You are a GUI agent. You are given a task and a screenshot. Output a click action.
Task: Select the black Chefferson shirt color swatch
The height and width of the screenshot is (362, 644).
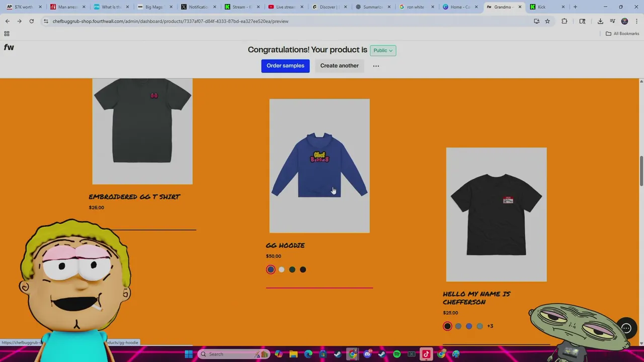pos(447,326)
